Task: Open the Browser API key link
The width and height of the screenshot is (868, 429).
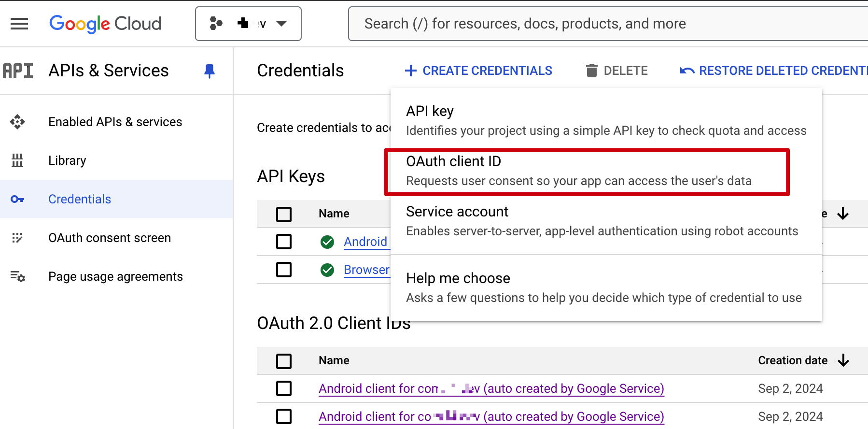Action: coord(366,270)
